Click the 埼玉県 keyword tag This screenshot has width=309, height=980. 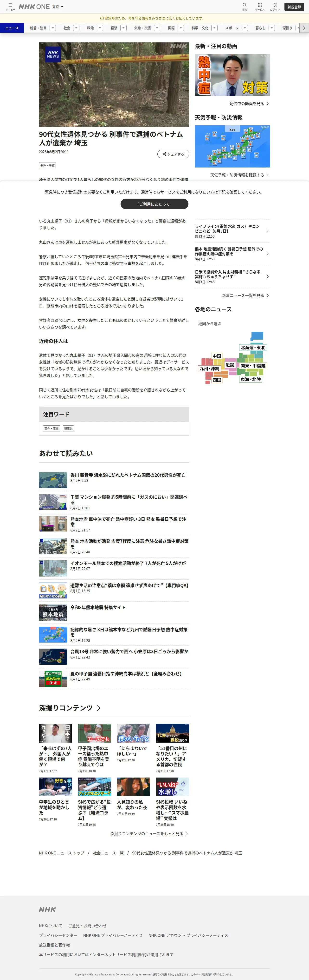click(68, 428)
